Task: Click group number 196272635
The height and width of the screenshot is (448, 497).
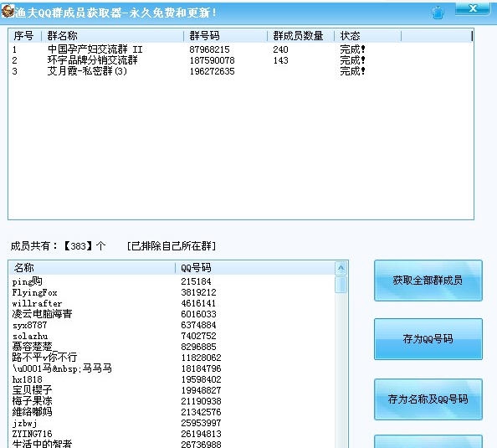Action: pyautogui.click(x=212, y=71)
